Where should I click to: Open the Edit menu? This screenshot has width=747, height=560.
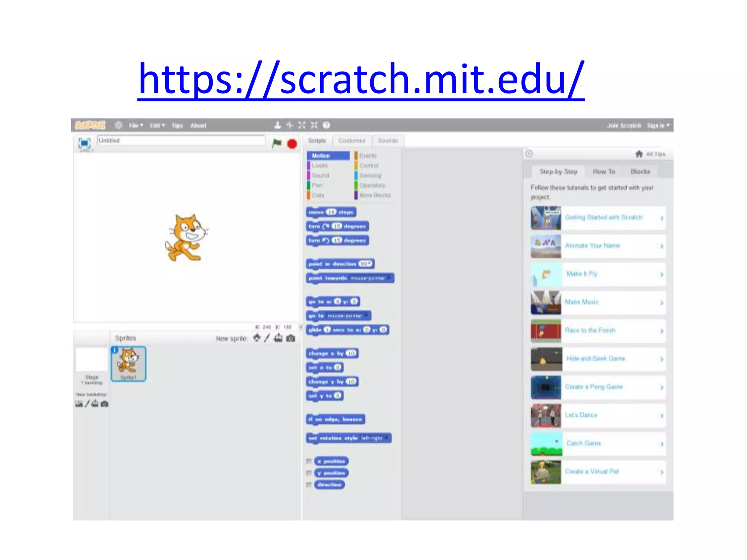tap(157, 125)
